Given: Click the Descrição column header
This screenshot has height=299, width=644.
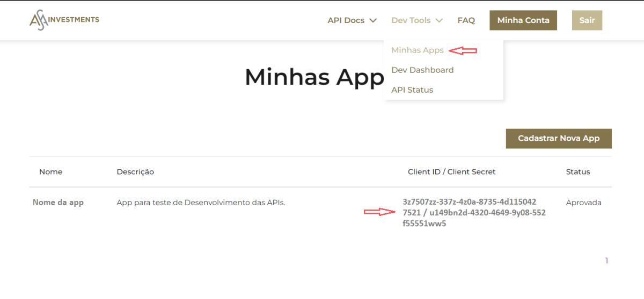Looking at the screenshot, I should (135, 172).
